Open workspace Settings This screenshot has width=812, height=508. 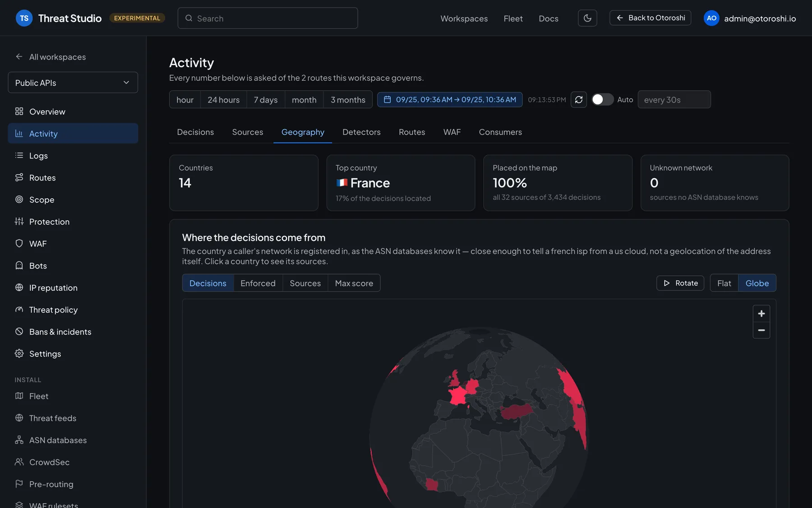point(73,354)
